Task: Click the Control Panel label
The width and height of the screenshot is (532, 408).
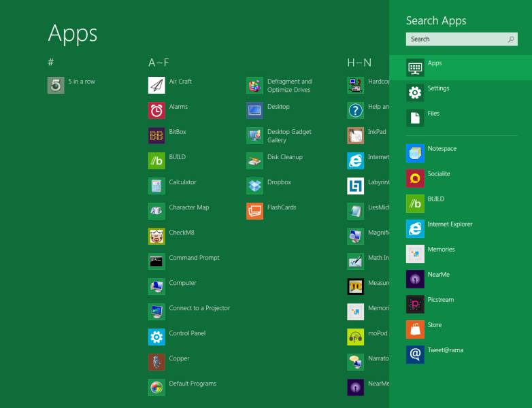Action: [x=187, y=333]
